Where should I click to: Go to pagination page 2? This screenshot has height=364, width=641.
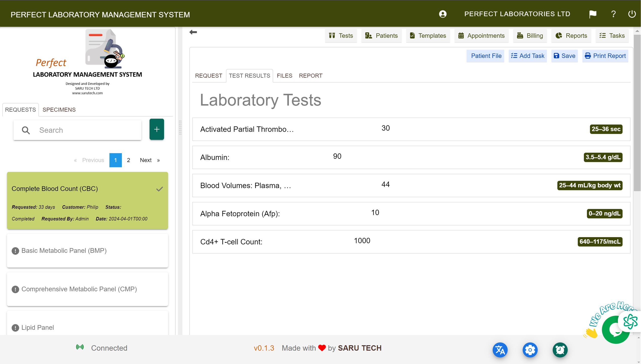pos(128,160)
